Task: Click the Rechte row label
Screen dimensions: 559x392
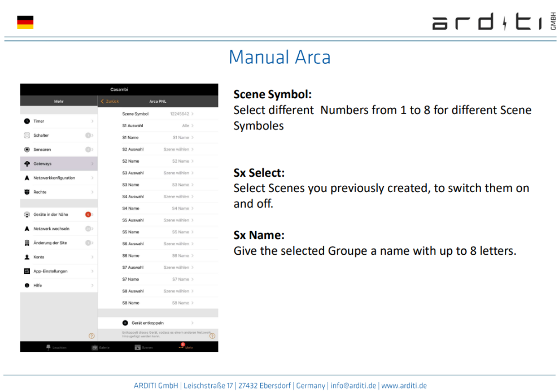Action: [x=40, y=192]
